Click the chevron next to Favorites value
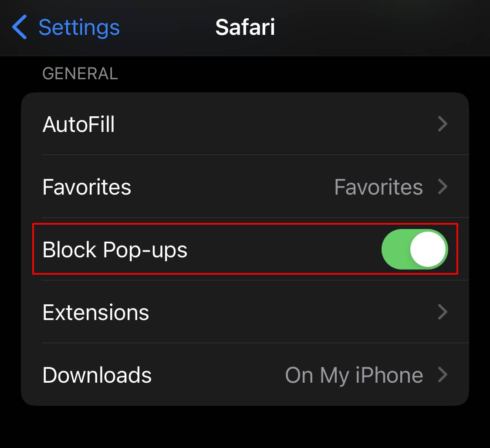 coord(443,187)
